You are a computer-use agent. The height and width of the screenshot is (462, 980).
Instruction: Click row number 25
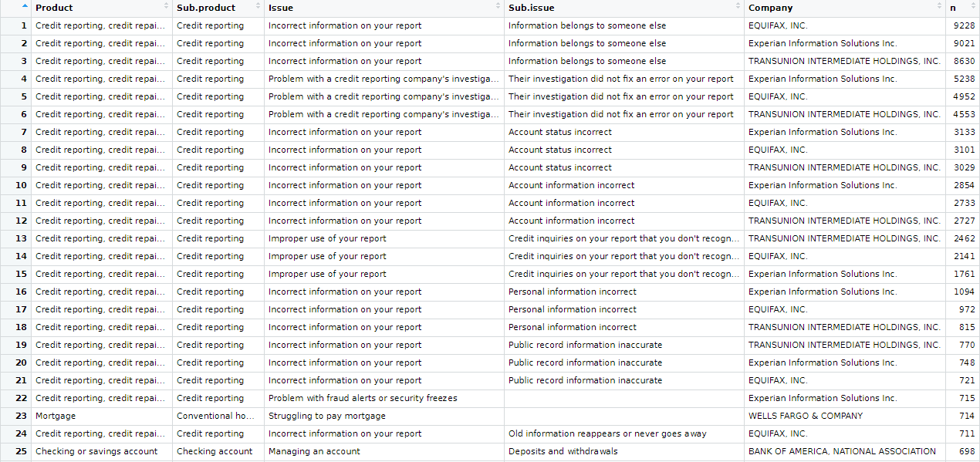click(x=22, y=451)
